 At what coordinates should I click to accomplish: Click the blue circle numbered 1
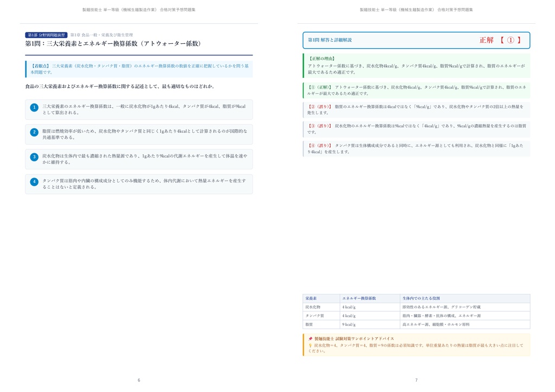pos(34,107)
